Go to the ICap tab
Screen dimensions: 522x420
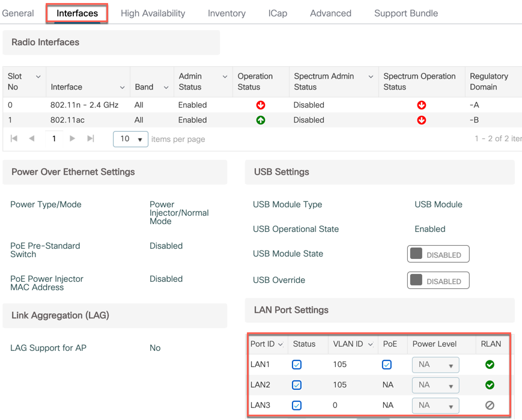point(278,13)
